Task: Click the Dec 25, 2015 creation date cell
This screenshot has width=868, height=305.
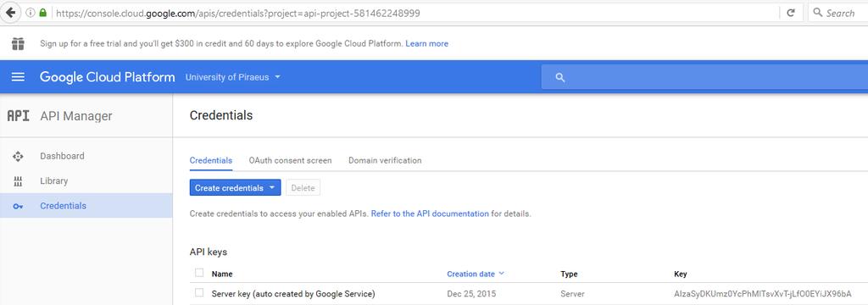Action: click(470, 294)
